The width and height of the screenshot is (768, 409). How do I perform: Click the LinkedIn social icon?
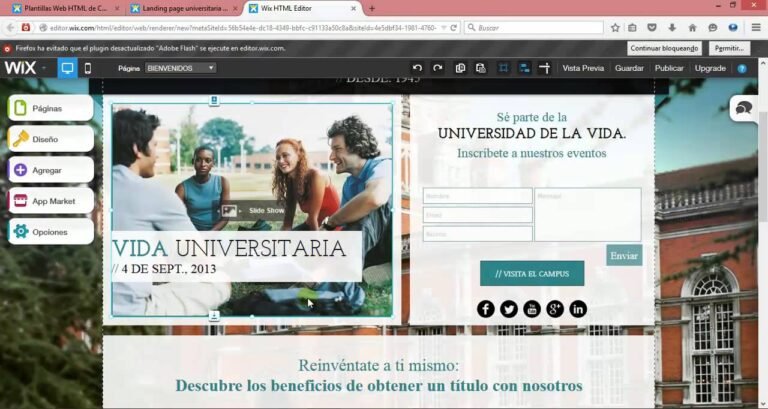578,309
